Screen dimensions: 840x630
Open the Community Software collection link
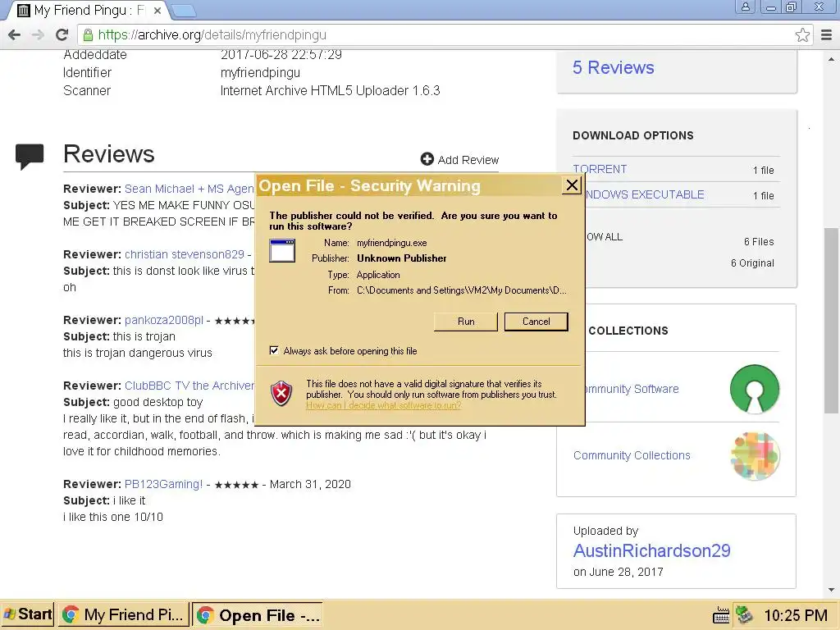click(632, 389)
